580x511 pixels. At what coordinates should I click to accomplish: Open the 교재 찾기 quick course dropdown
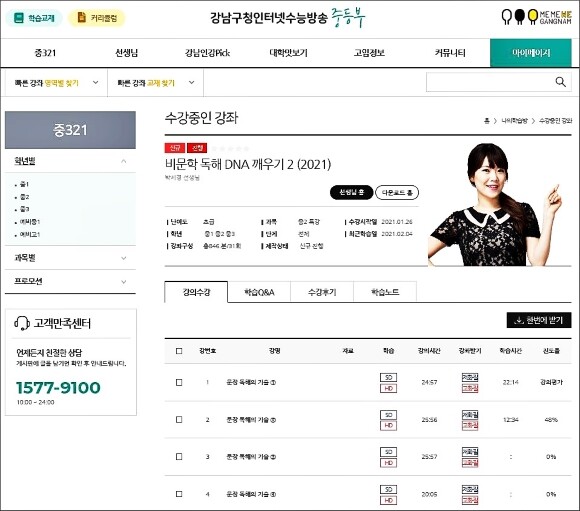[156, 83]
